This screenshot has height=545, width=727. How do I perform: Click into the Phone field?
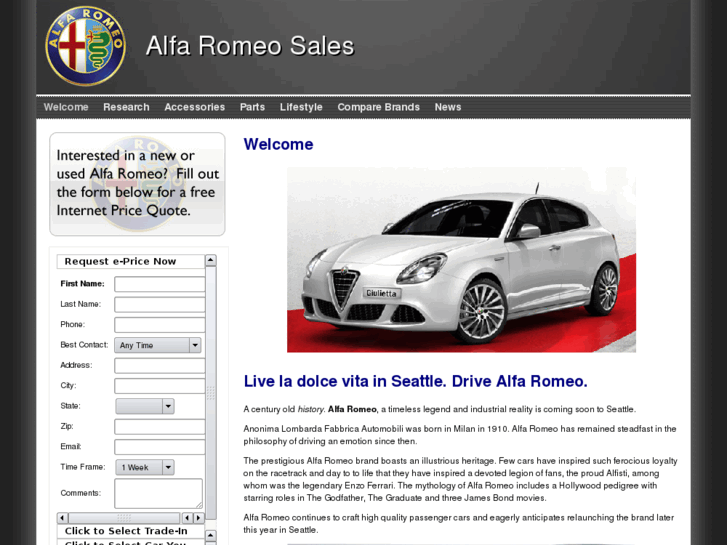pos(159,325)
